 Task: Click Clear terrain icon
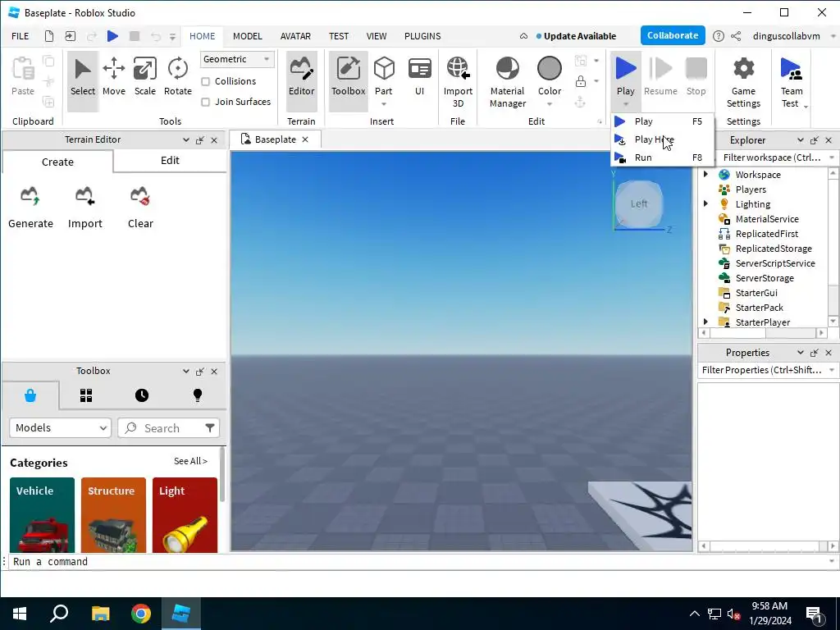pos(140,208)
